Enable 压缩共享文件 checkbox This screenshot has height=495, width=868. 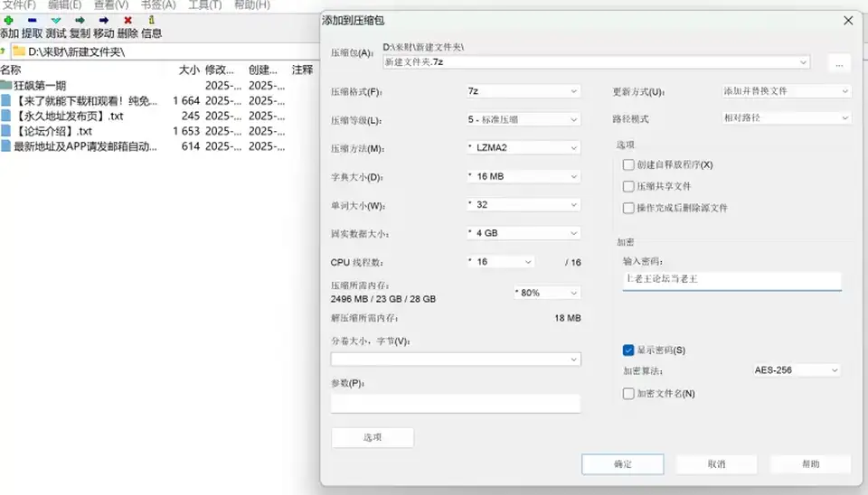(x=628, y=186)
